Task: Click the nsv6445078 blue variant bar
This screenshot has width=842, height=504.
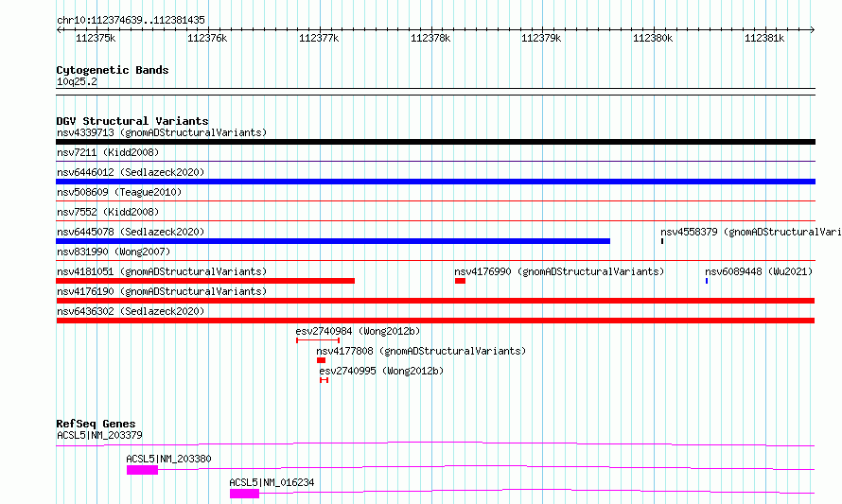Action: pyautogui.click(x=333, y=241)
